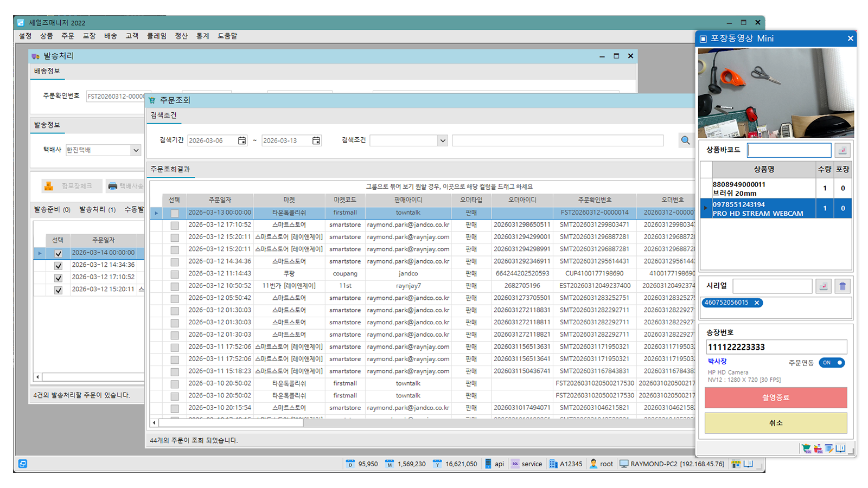
Task: Open the 검색조건 dropdown list
Action: [x=443, y=140]
